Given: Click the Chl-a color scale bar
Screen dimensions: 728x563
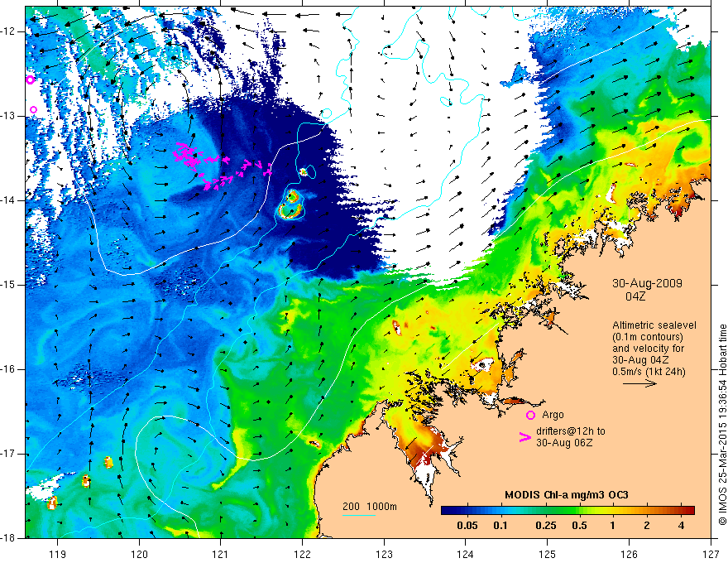Looking at the screenshot, I should click(x=568, y=511).
